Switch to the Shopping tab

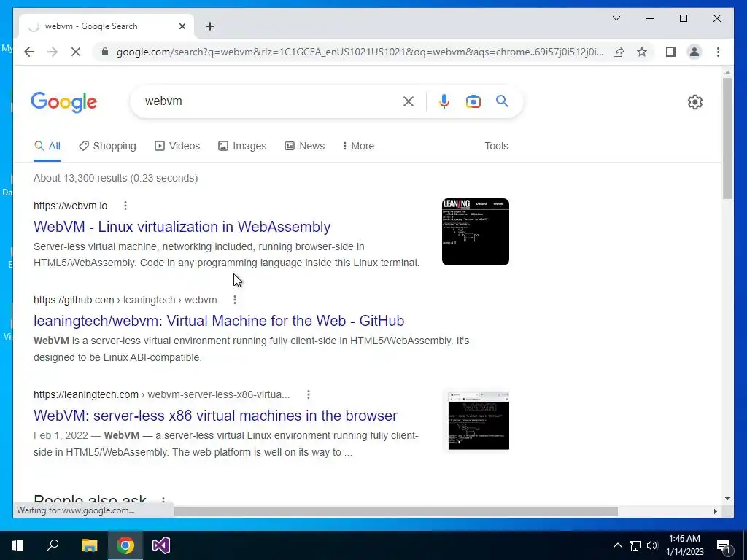coord(108,146)
